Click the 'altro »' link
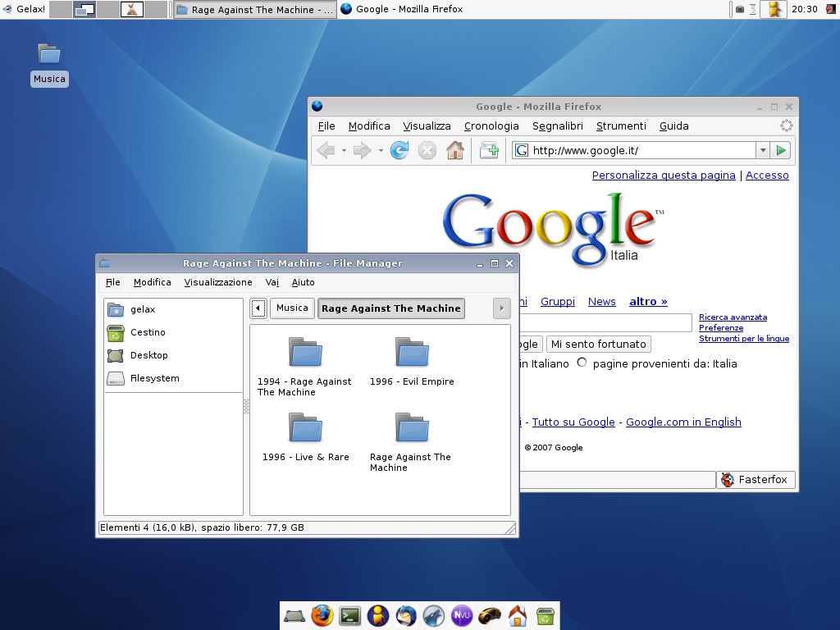 pos(648,302)
